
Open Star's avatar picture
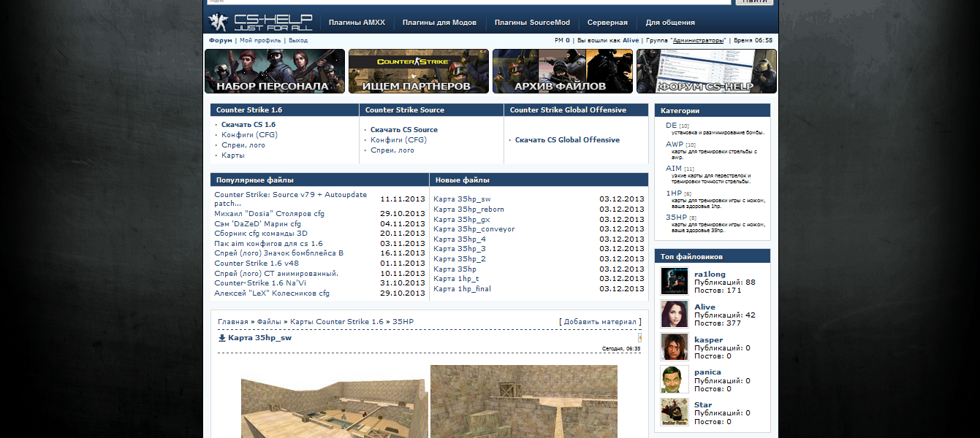(675, 412)
